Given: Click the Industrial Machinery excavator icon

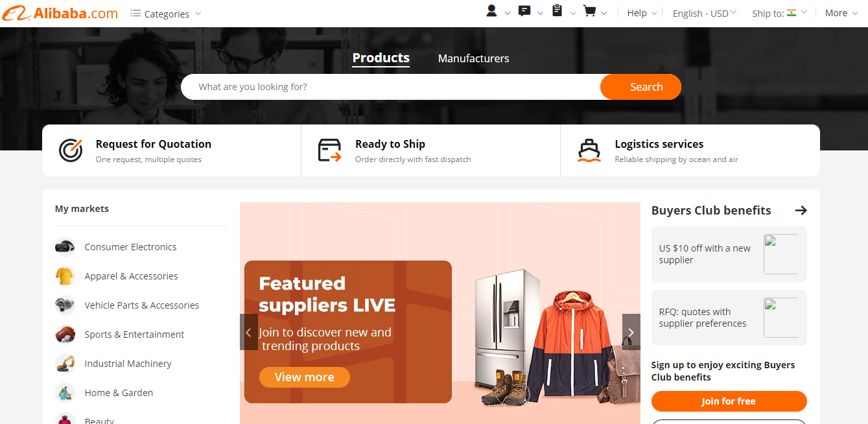Looking at the screenshot, I should [x=65, y=363].
